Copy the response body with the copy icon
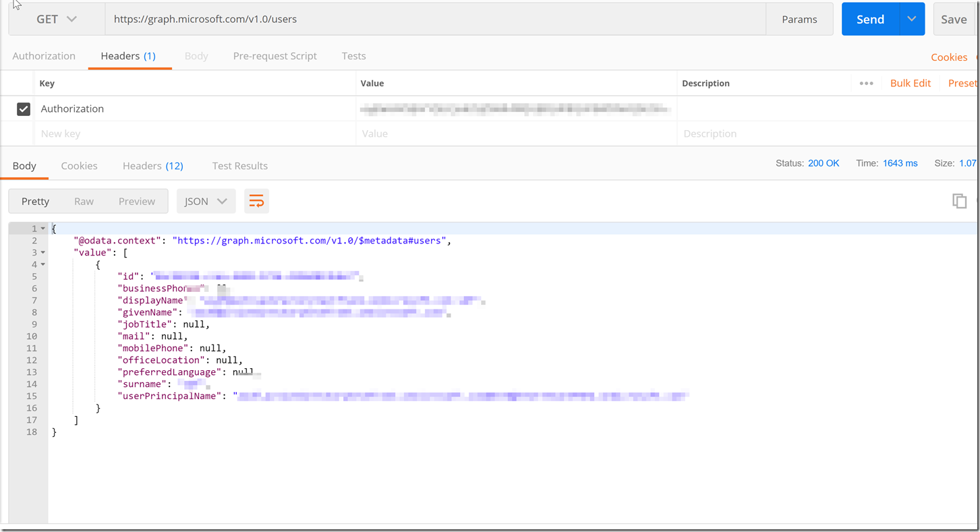 click(x=959, y=200)
